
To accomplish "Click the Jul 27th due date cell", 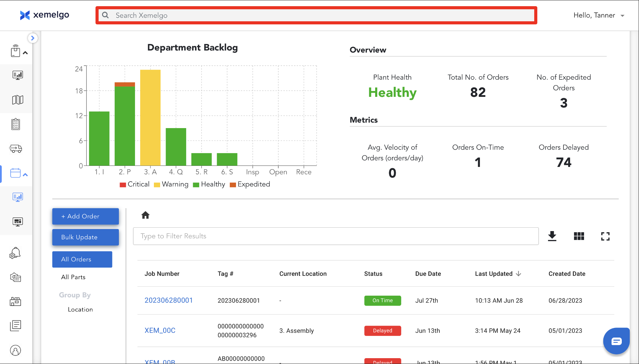I will (x=427, y=300).
